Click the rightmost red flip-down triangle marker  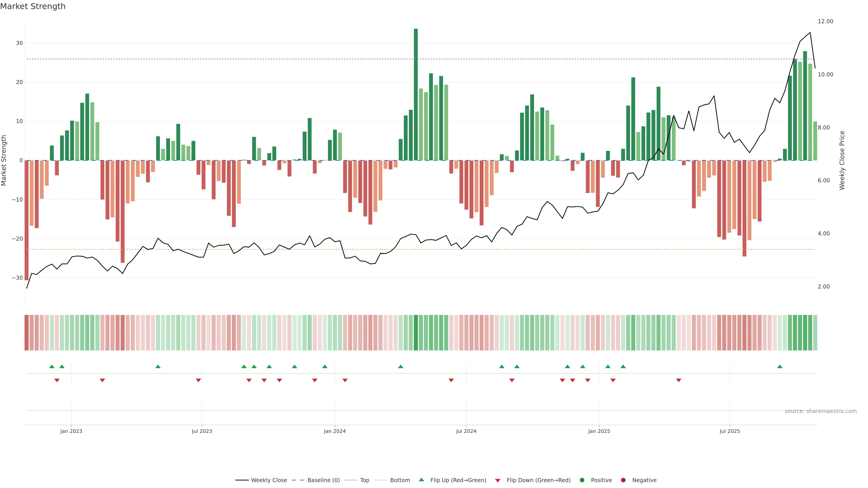[679, 380]
